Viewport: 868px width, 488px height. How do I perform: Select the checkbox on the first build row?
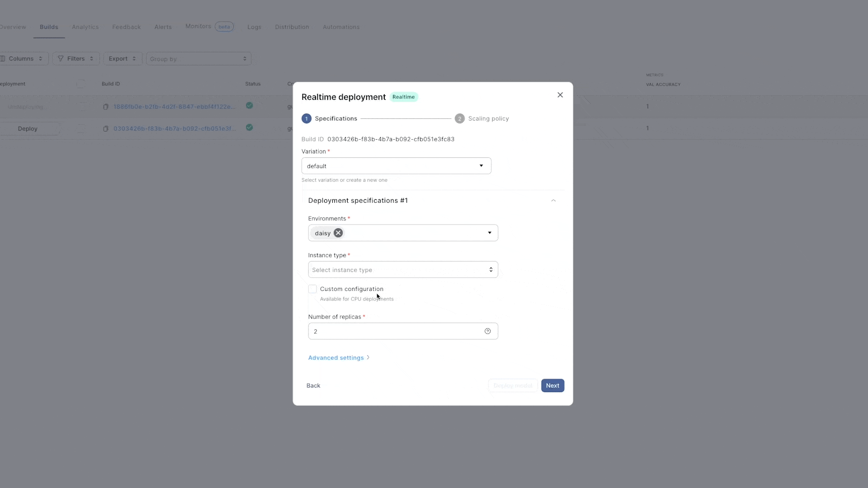(81, 106)
